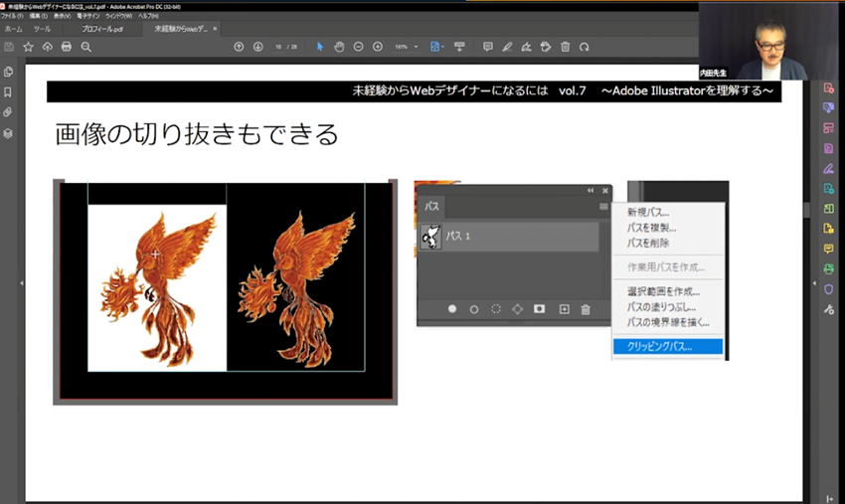The height and width of the screenshot is (504, 845).
Task: Print the PDF with the printer icon
Action: point(67,47)
